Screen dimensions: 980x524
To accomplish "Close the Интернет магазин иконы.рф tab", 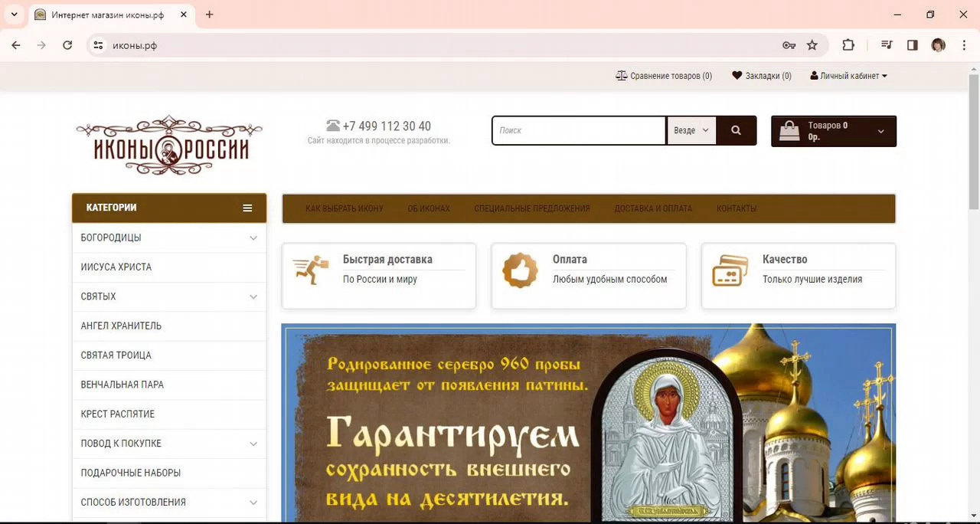I will (183, 15).
